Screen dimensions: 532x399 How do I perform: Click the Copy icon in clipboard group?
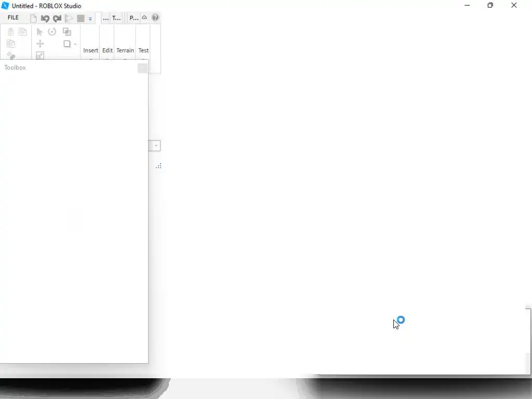click(x=23, y=32)
